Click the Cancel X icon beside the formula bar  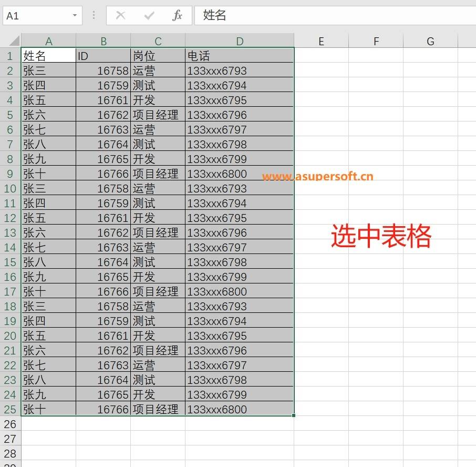tap(121, 15)
